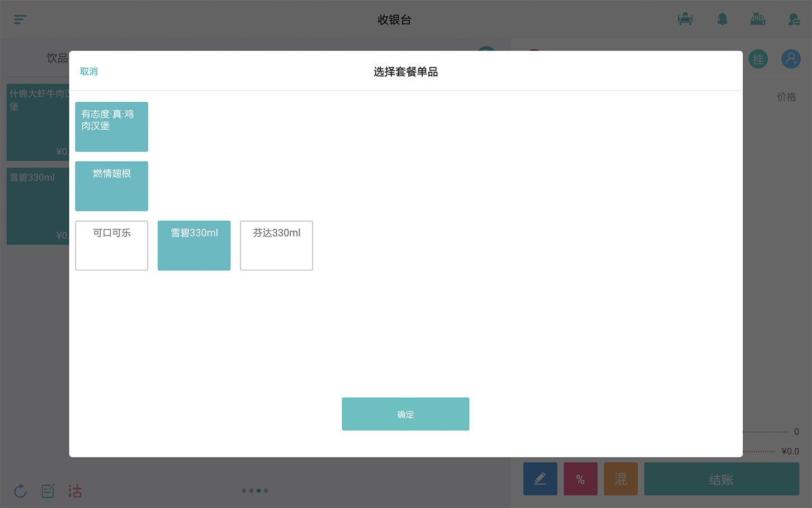Click the 收银台 title text

[395, 20]
